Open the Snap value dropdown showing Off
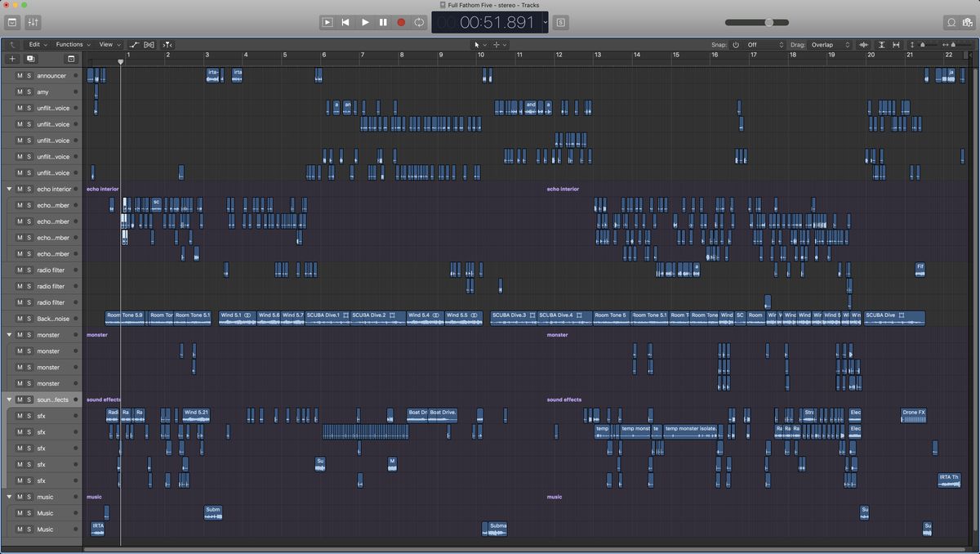This screenshot has height=554, width=980. coord(765,45)
